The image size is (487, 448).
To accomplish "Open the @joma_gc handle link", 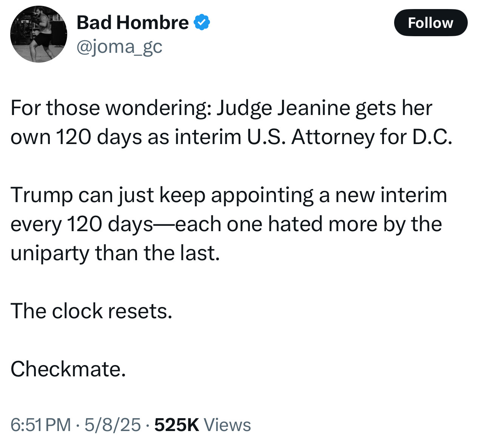I will [x=119, y=47].
